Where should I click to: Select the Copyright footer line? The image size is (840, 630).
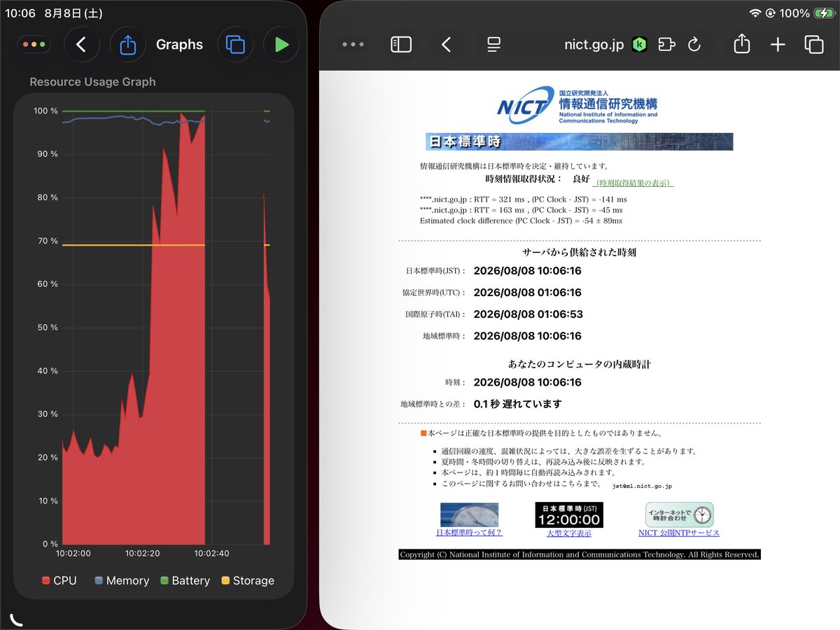pyautogui.click(x=579, y=554)
